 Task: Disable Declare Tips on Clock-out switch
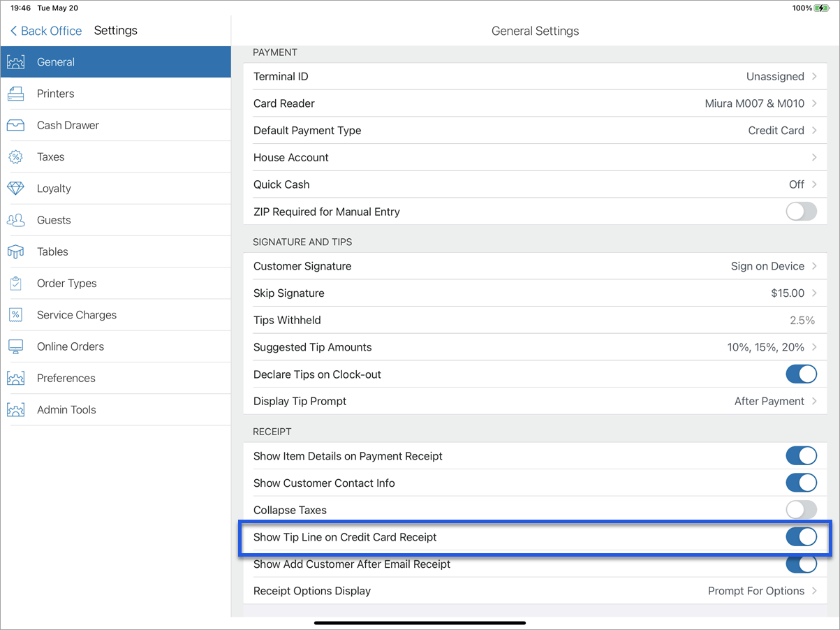point(801,374)
